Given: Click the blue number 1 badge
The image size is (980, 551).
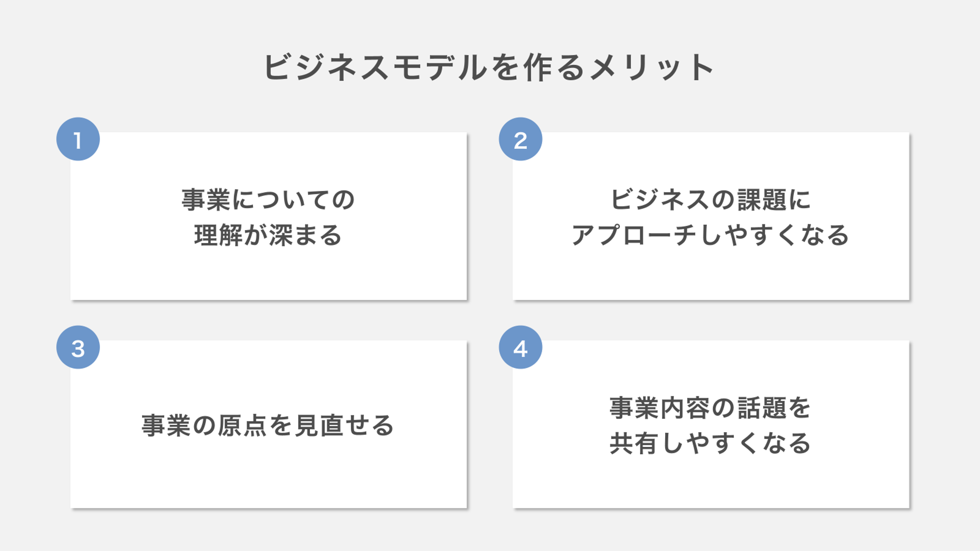Looking at the screenshot, I should pyautogui.click(x=78, y=139).
